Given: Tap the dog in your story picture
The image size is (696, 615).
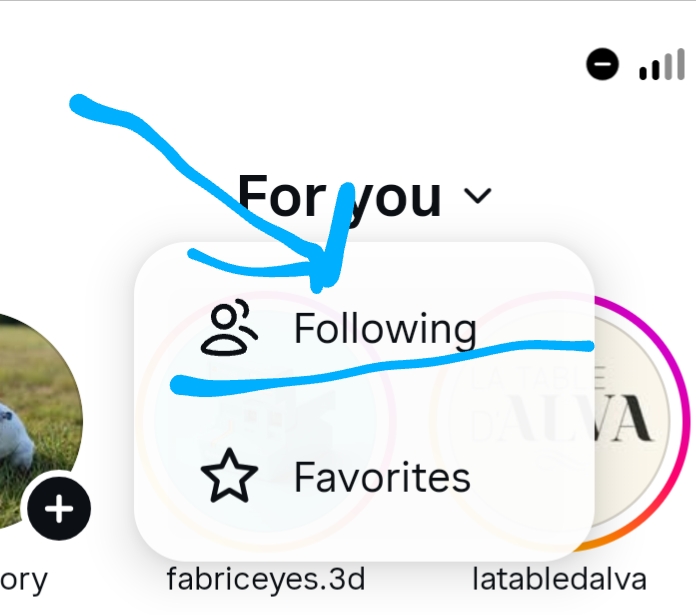Looking at the screenshot, I should coord(16,428).
